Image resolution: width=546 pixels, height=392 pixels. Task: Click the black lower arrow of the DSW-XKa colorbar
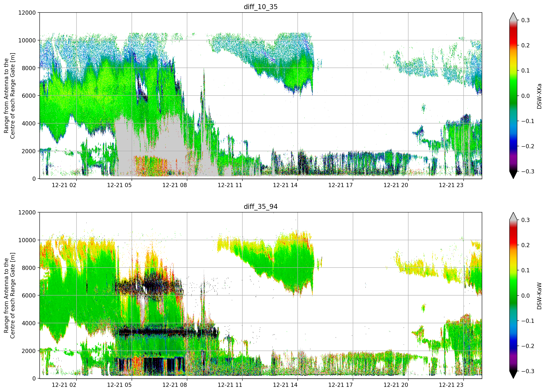tap(513, 175)
